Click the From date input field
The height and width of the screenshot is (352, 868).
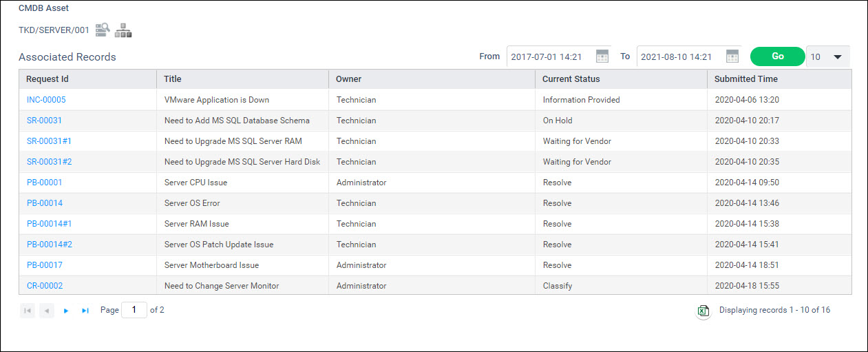coord(549,57)
